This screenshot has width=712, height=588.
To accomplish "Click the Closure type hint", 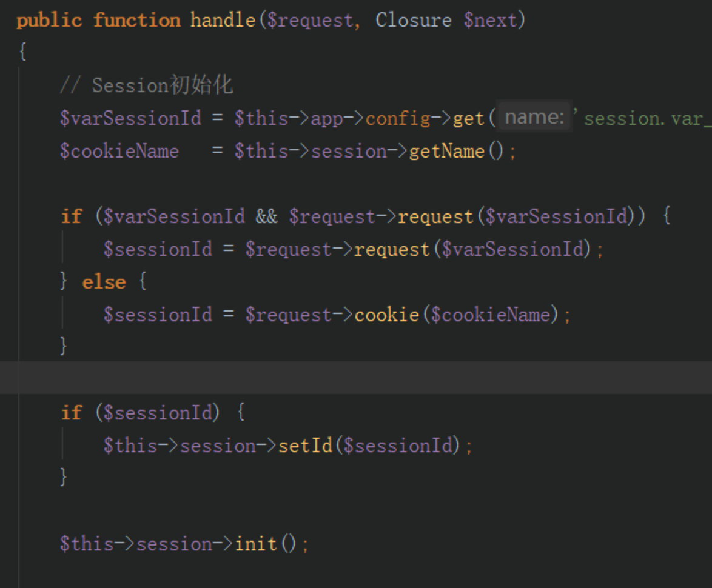I will pyautogui.click(x=414, y=21).
